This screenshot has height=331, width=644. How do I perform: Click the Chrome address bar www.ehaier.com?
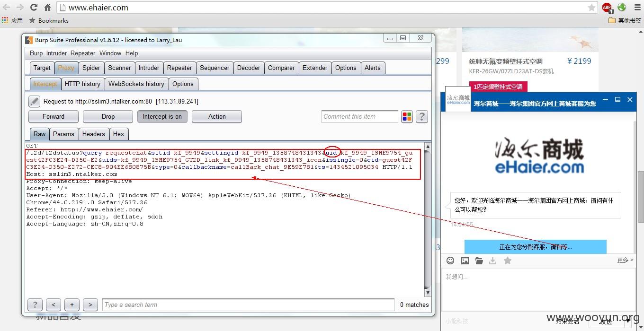coord(327,8)
